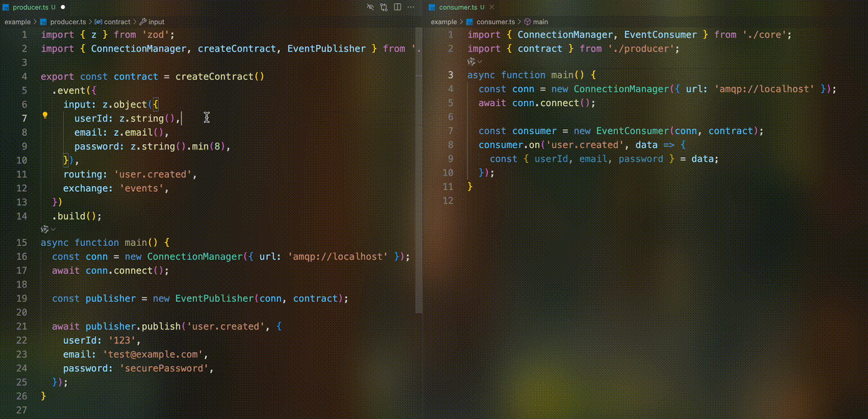Click the lightbulb code action icon on line 7

click(x=45, y=115)
